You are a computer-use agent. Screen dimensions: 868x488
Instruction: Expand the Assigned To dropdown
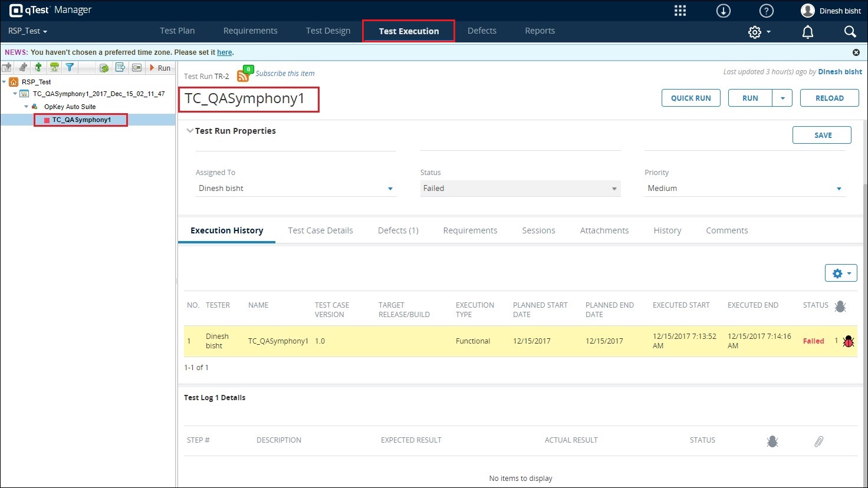[x=390, y=189]
